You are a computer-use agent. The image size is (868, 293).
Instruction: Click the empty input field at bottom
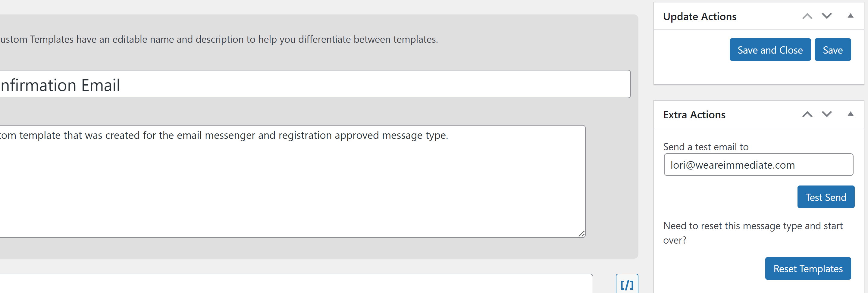coord(296,284)
